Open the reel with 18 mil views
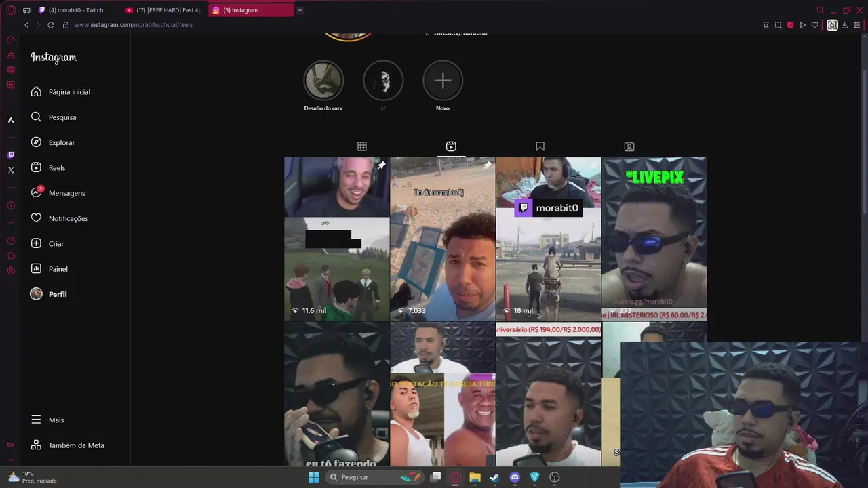Screen dimensions: 868x488 [549, 239]
